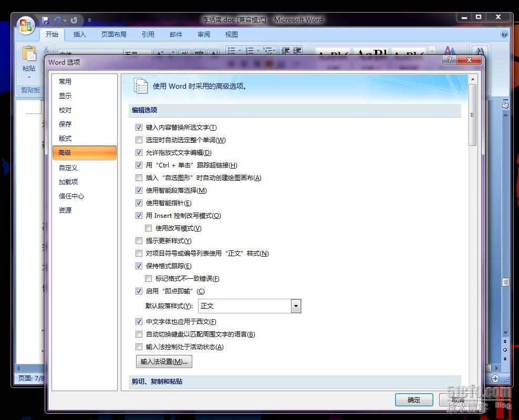Click the zoom in plus icon in status bar

[495, 379]
